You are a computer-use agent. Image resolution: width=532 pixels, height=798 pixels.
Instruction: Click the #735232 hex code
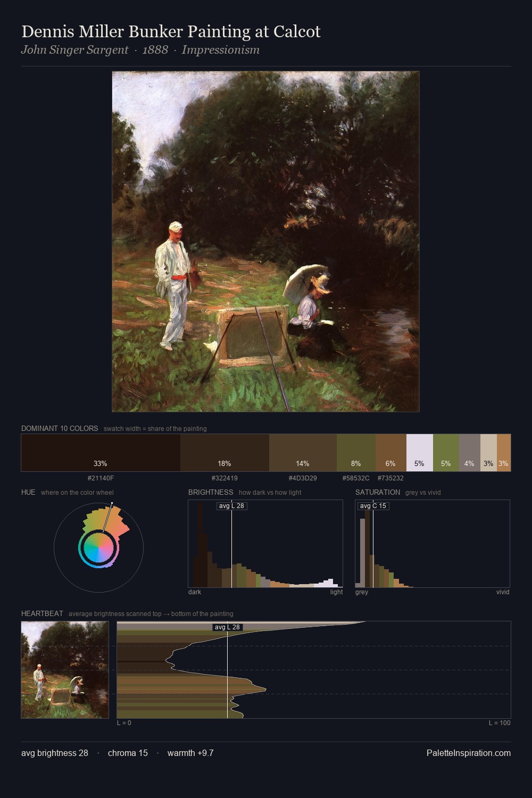click(x=390, y=478)
